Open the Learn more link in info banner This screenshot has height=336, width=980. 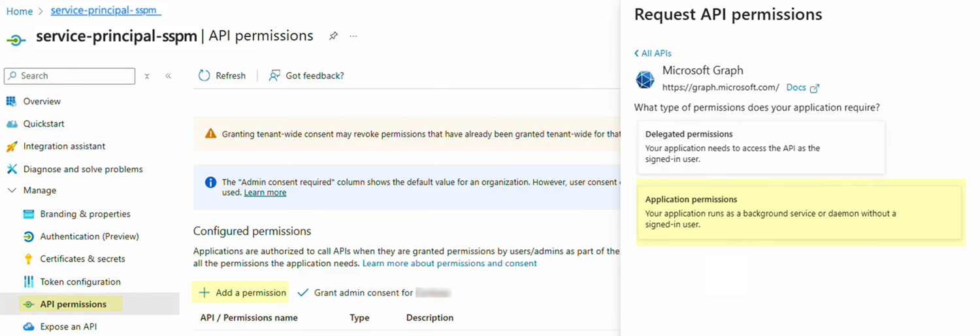coord(265,192)
